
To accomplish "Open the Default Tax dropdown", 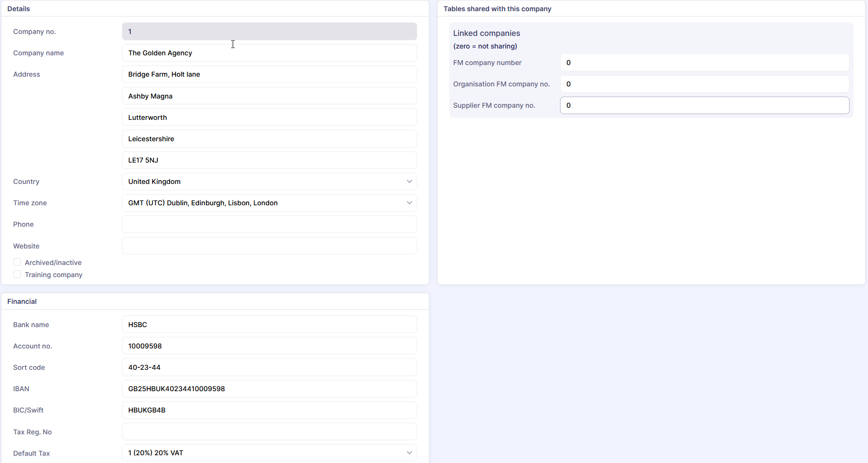I will [x=269, y=453].
